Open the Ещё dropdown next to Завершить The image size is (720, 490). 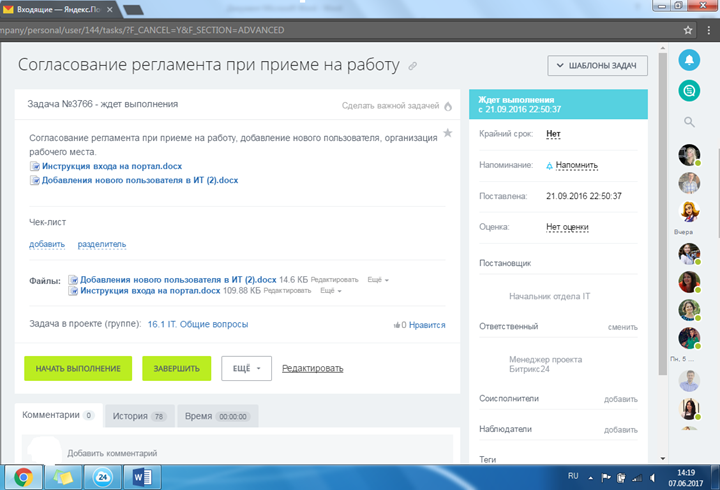246,368
